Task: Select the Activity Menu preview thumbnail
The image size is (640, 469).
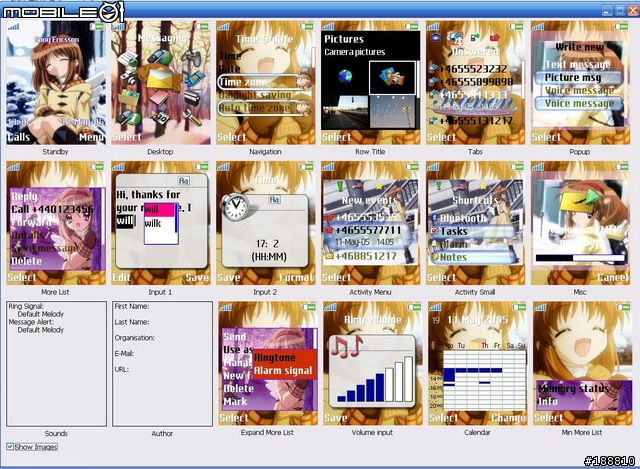Action: [x=370, y=223]
